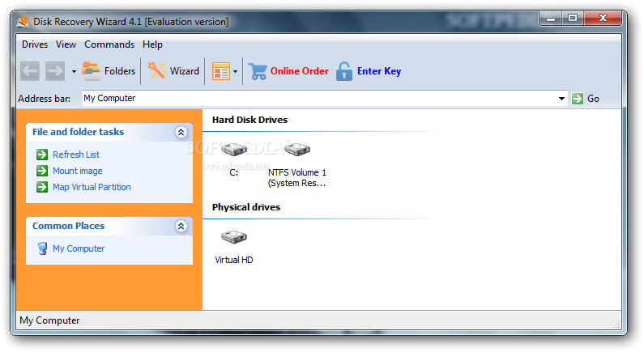Select the C: hard disk drive icon
The image size is (644, 352).
(233, 151)
